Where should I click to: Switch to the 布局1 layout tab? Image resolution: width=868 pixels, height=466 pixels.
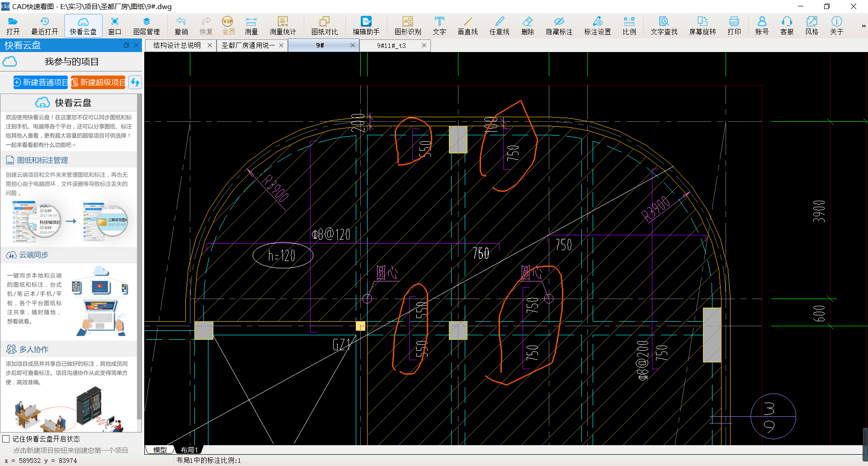coord(189,450)
